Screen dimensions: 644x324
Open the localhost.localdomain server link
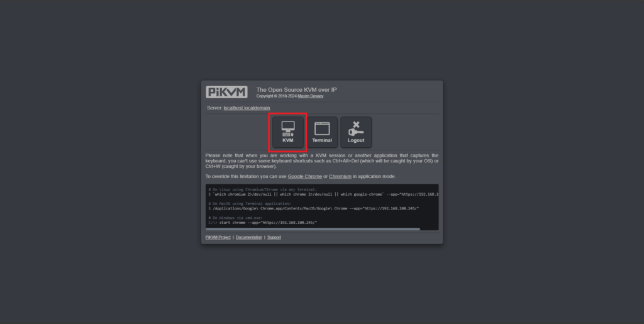(x=247, y=108)
